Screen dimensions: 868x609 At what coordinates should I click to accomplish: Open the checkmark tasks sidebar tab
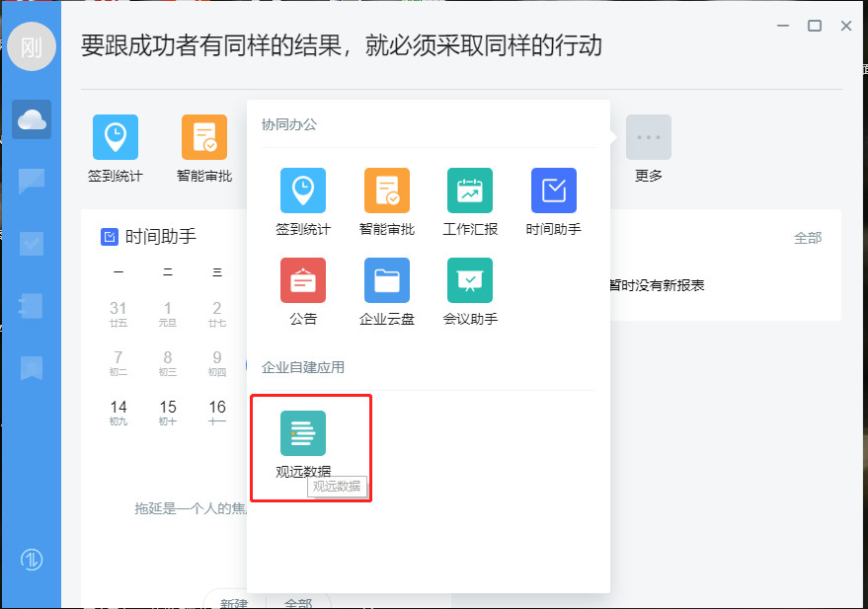[x=32, y=243]
